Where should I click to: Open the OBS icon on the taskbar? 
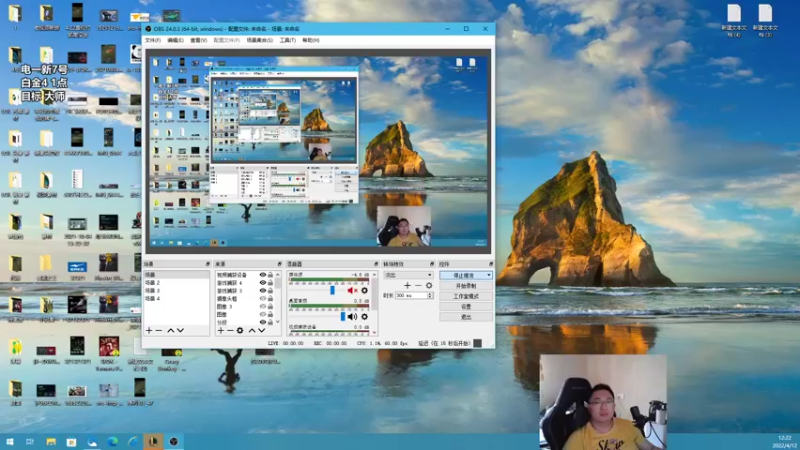coord(173,441)
